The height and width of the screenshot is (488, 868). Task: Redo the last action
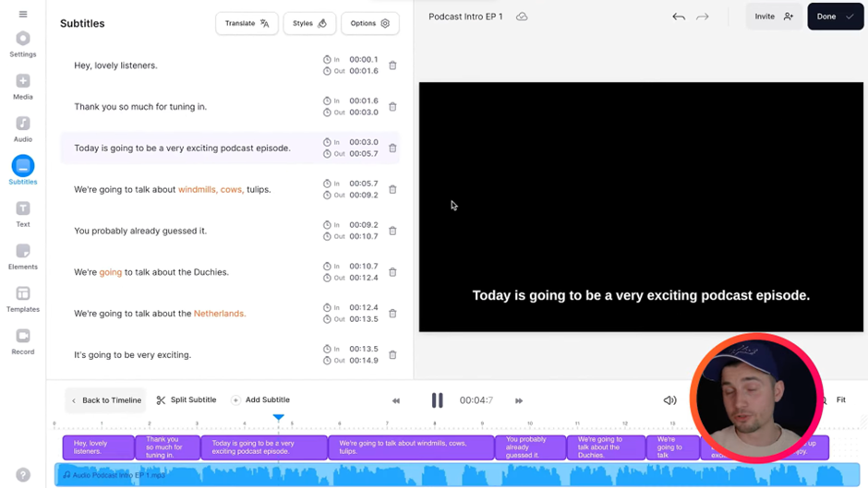[x=703, y=17]
